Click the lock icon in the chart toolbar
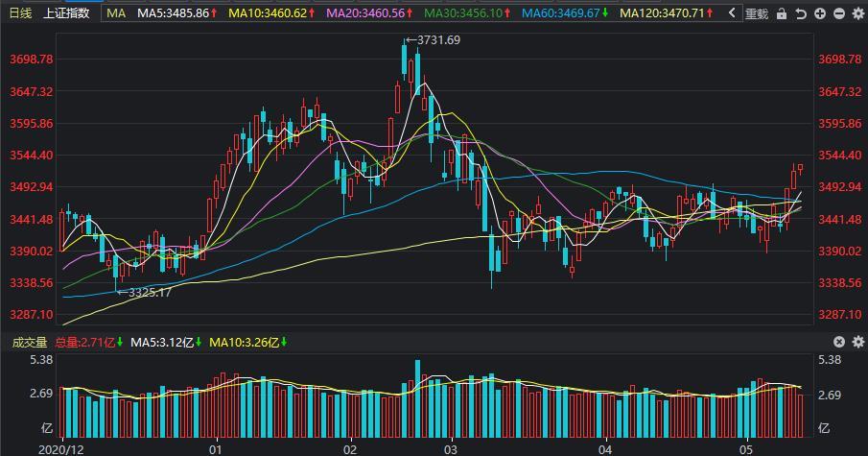The width and height of the screenshot is (868, 456). pyautogui.click(x=783, y=13)
